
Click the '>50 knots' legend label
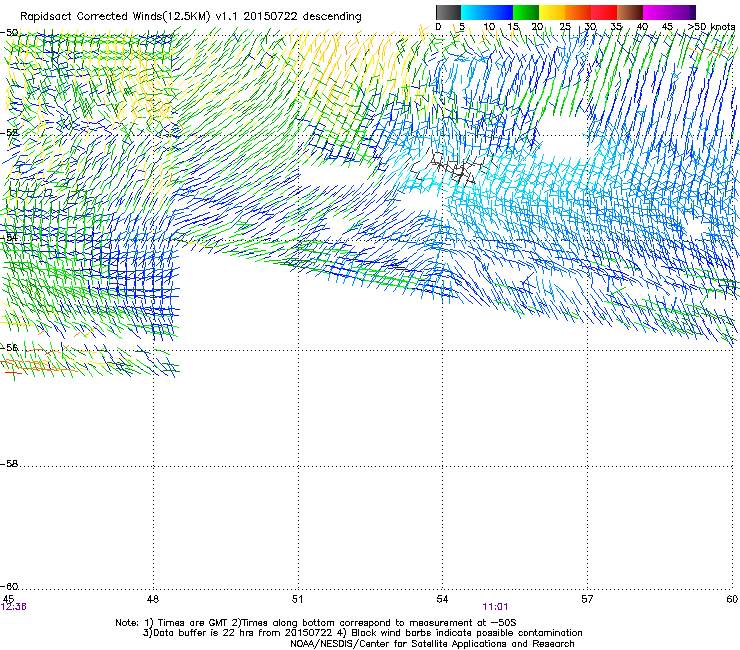(712, 27)
